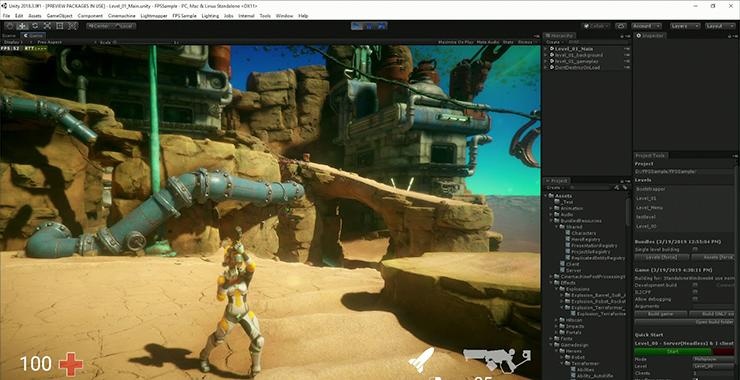Screen dimensions: 740x380
Task: Select Level_01_Main scene in Hierarchy
Action: 574,49
